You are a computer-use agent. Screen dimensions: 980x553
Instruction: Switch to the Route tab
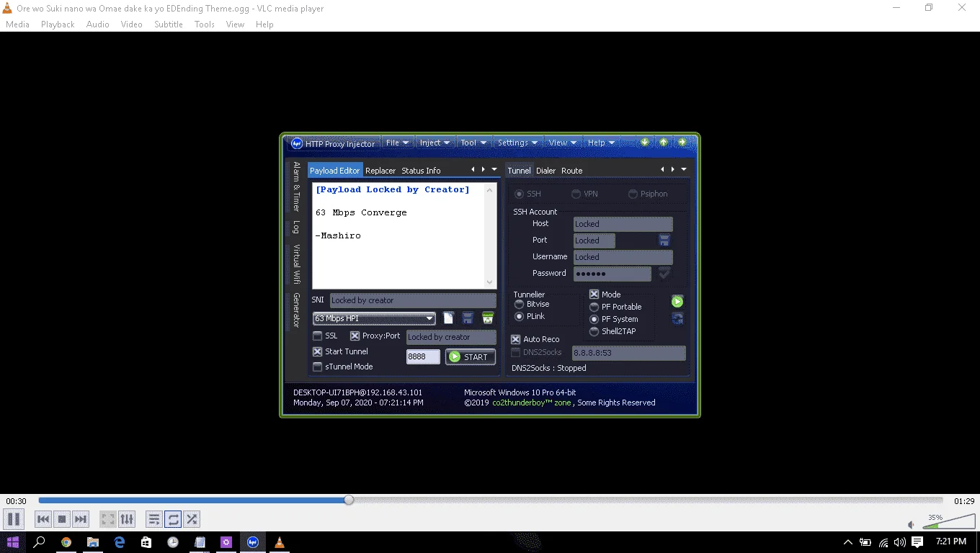(572, 171)
